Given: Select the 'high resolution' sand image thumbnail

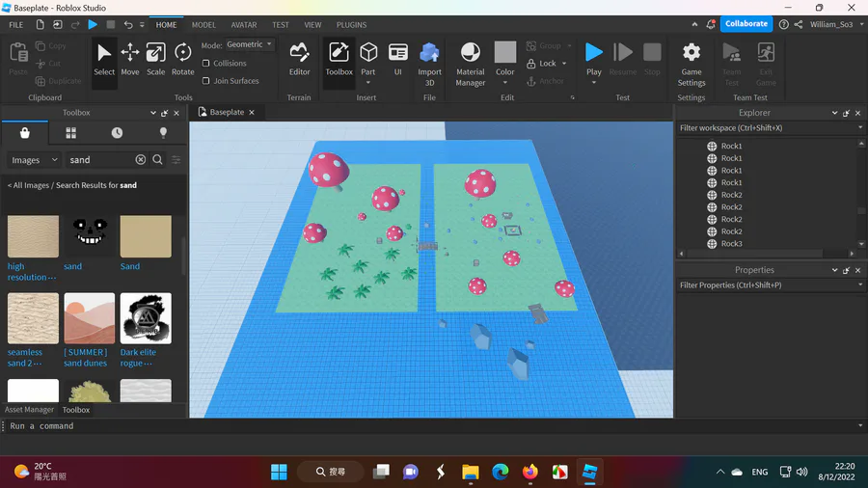Looking at the screenshot, I should (33, 236).
